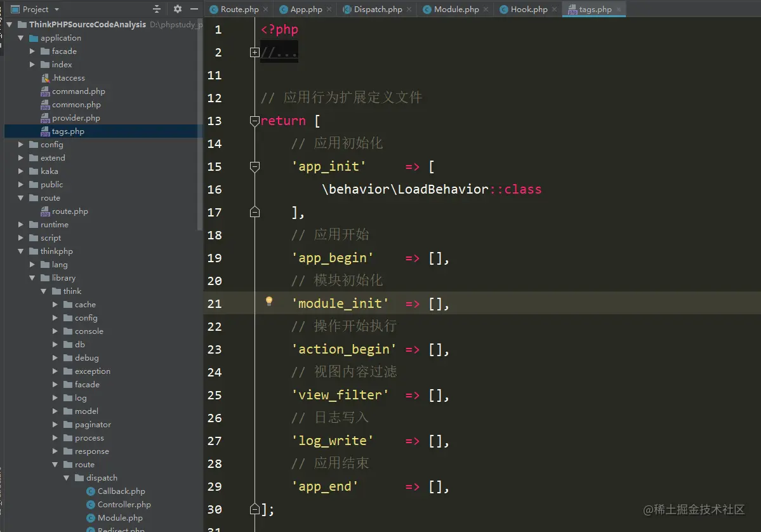The image size is (761, 532).
Task: Close the App.php tab
Action: [x=329, y=10]
